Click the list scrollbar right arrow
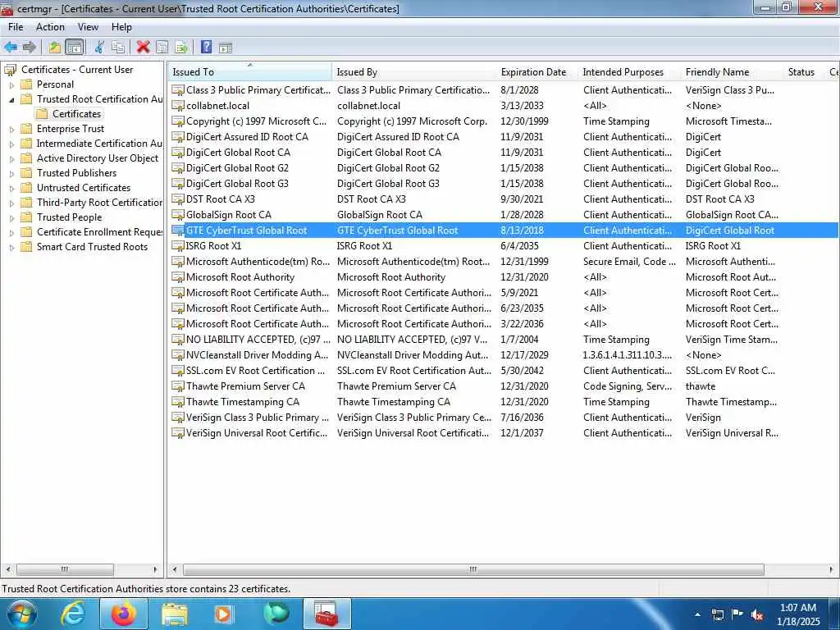The image size is (840, 630). [832, 569]
